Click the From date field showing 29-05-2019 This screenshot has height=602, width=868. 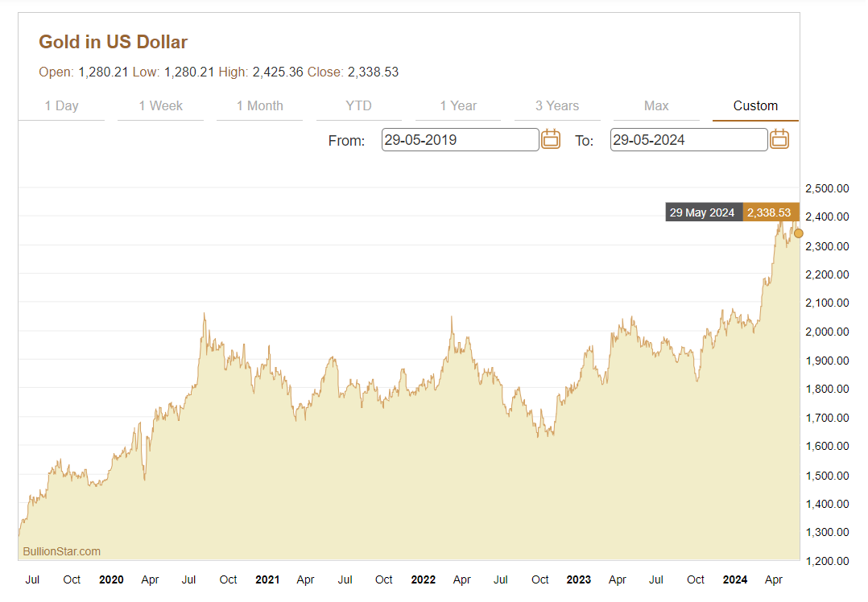click(460, 140)
